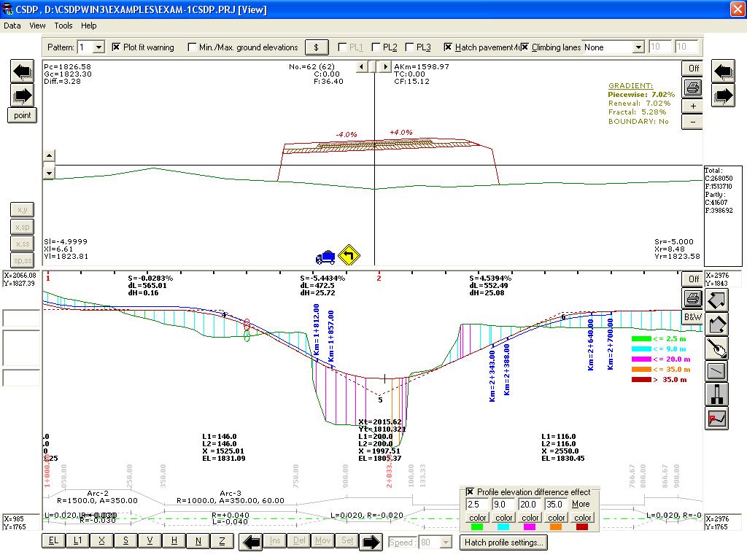Image resolution: width=747 pixels, height=560 pixels.
Task: Toggle Plot fit warning checkbox
Action: [116, 47]
